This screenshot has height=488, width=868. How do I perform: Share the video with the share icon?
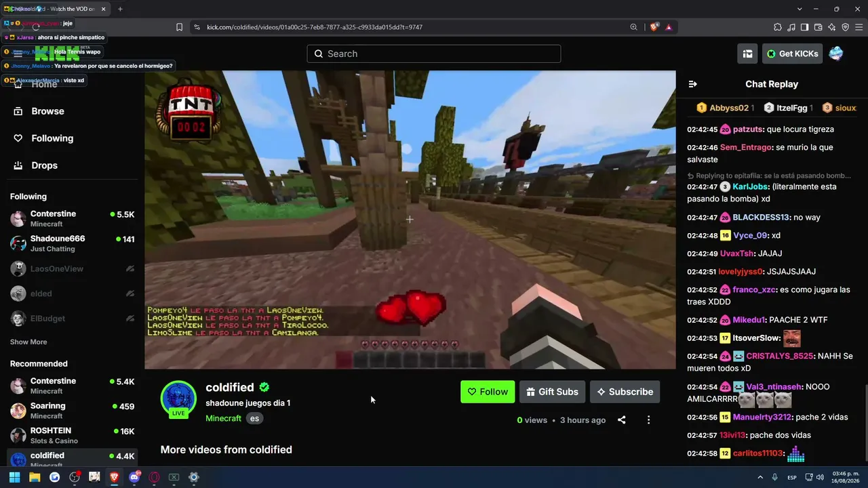click(x=621, y=420)
